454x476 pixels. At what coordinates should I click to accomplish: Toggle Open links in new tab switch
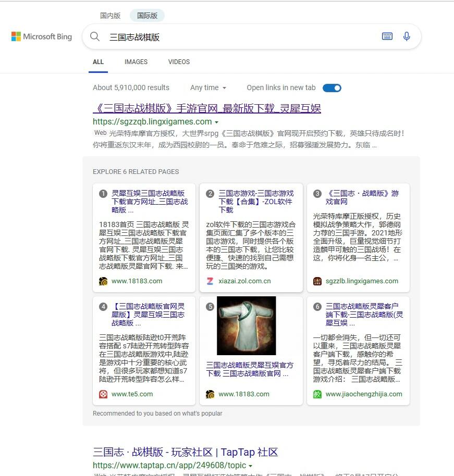tap(332, 88)
